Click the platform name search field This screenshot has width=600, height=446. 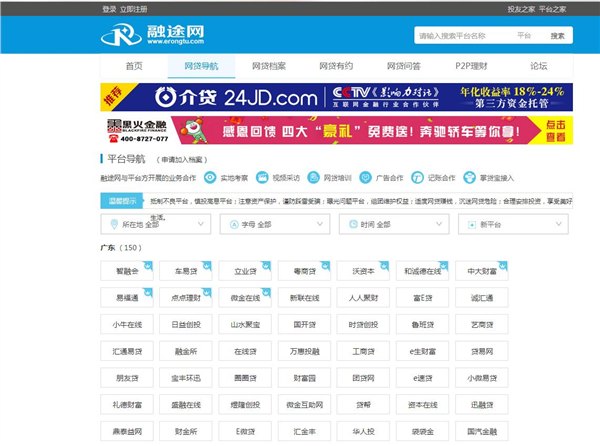tap(462, 36)
